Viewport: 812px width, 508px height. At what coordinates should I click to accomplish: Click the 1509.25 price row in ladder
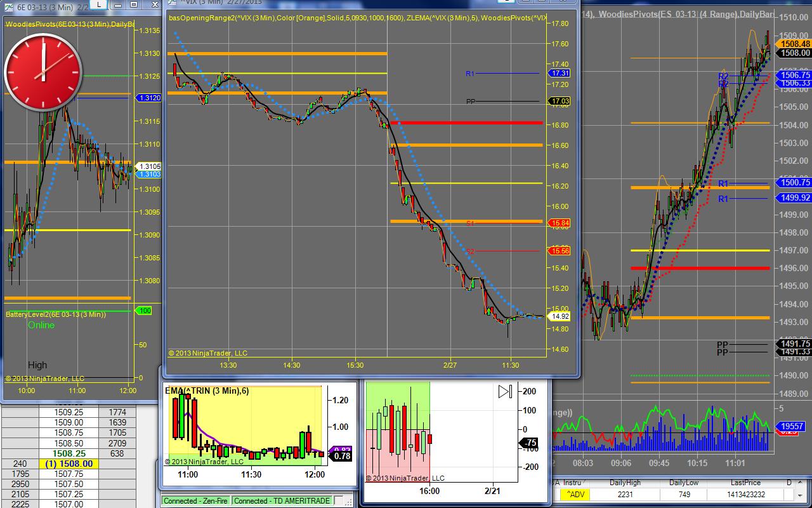pos(69,412)
